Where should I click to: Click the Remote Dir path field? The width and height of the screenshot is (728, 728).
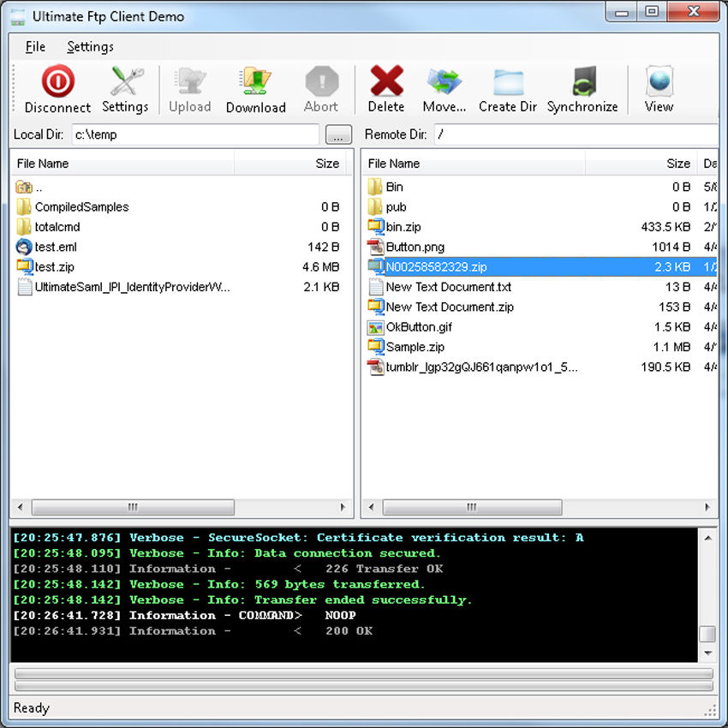point(576,134)
